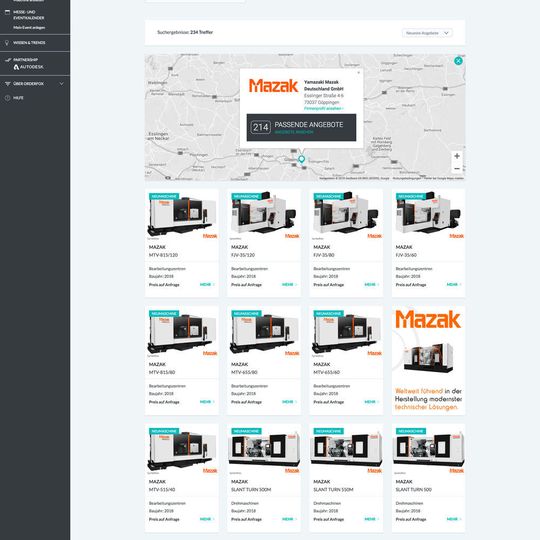Click the 214 offers count badge

[260, 127]
